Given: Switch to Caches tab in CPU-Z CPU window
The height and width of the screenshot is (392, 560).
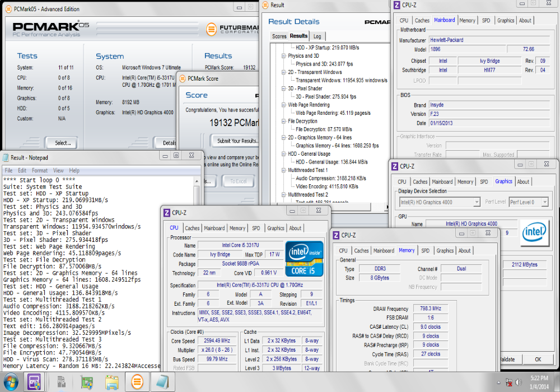Looking at the screenshot, I should tap(192, 228).
